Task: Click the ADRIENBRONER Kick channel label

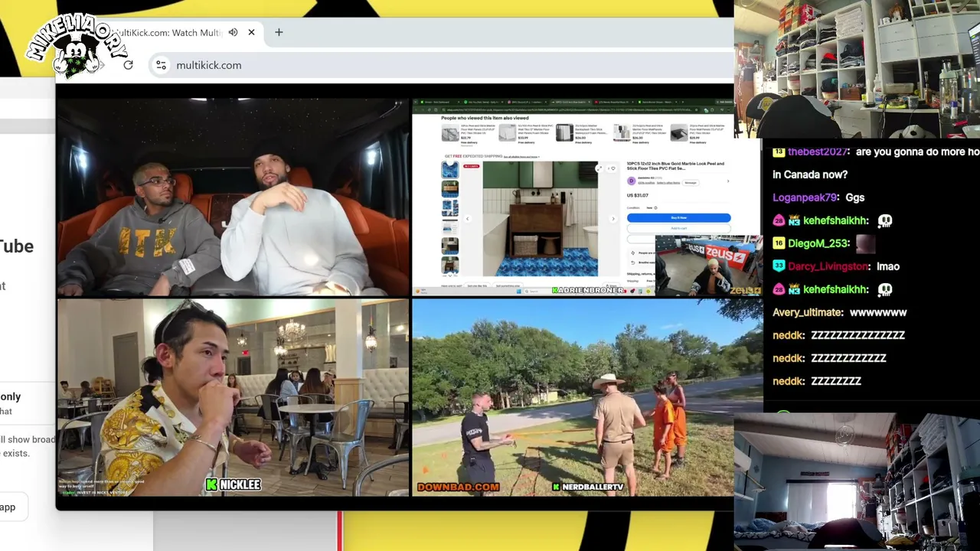Action: (x=587, y=291)
